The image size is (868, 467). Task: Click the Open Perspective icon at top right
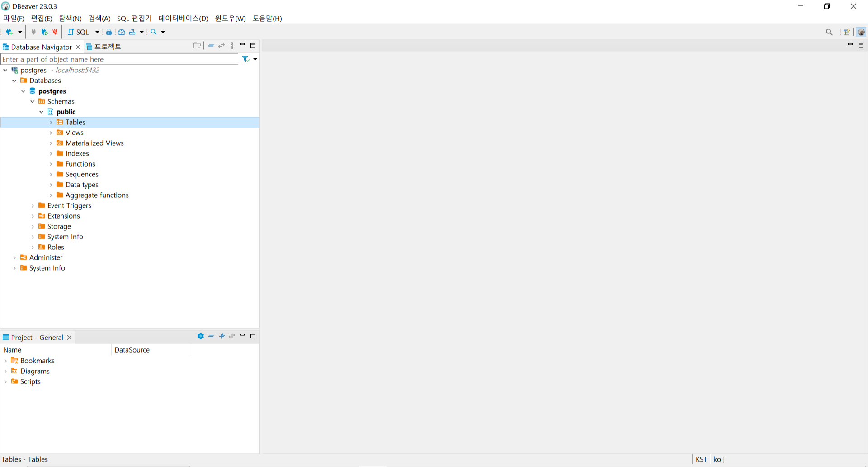point(846,32)
